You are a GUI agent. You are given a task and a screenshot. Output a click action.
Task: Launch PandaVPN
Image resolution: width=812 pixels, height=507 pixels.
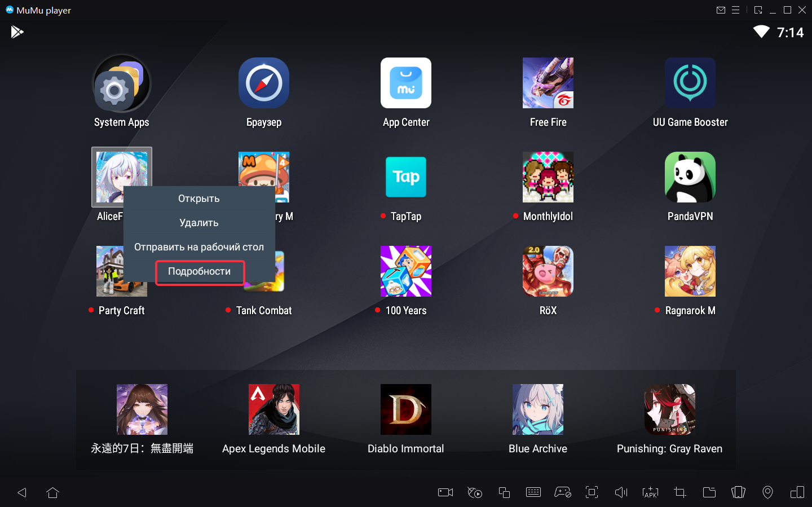[x=690, y=177]
